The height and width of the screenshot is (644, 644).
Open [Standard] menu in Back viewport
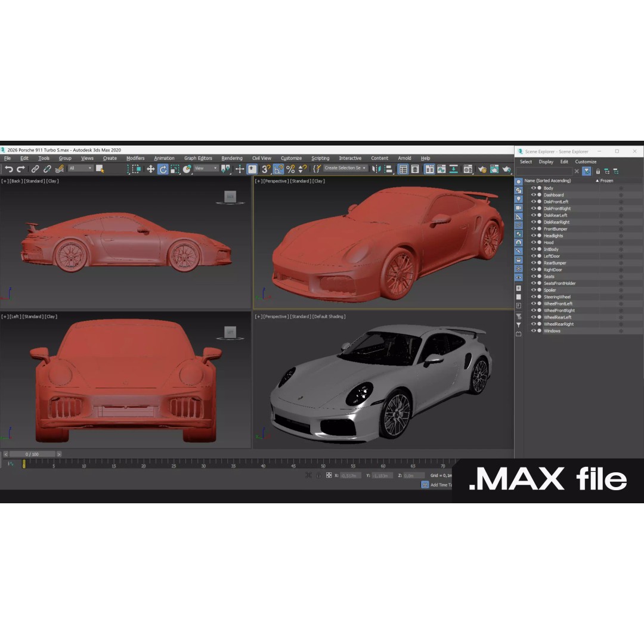[x=35, y=181]
